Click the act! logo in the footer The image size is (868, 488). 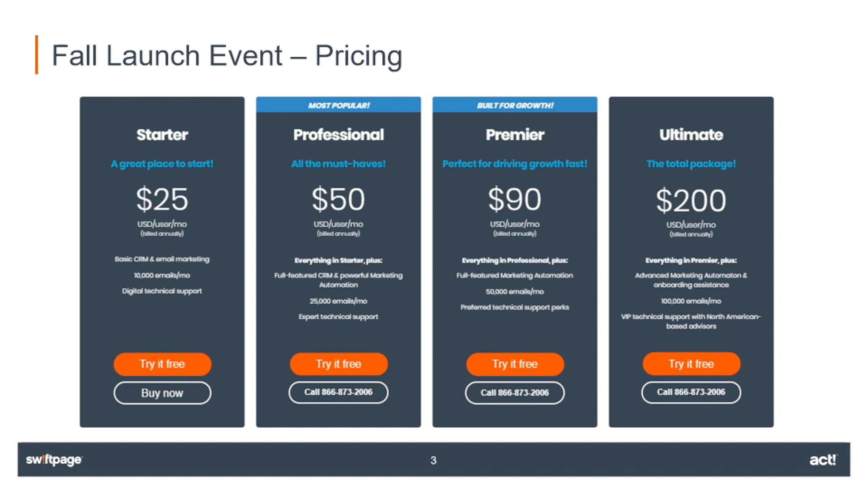pyautogui.click(x=823, y=460)
